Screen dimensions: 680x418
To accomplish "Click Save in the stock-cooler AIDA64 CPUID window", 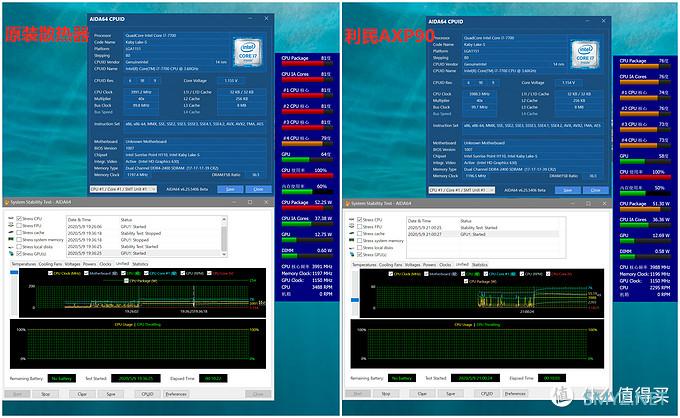I will pos(230,189).
